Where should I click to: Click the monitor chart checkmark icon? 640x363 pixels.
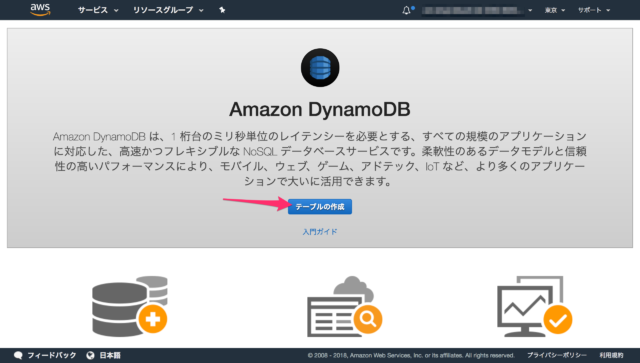tap(534, 306)
